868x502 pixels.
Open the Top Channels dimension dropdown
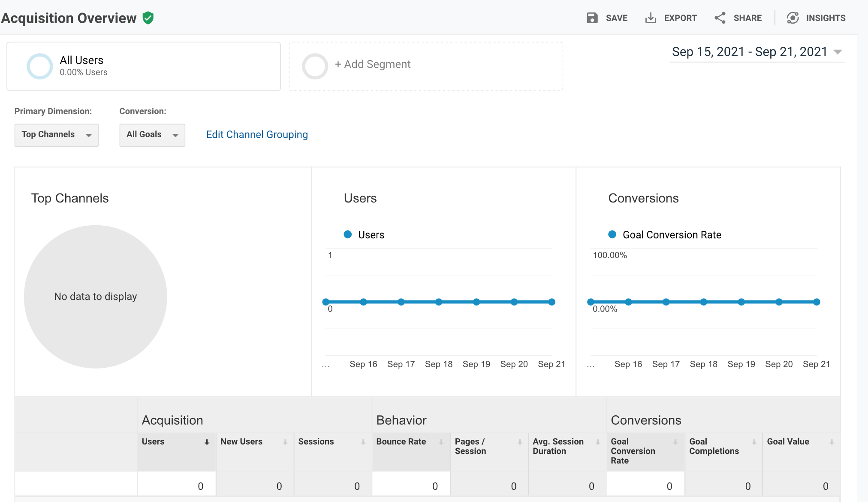click(56, 135)
